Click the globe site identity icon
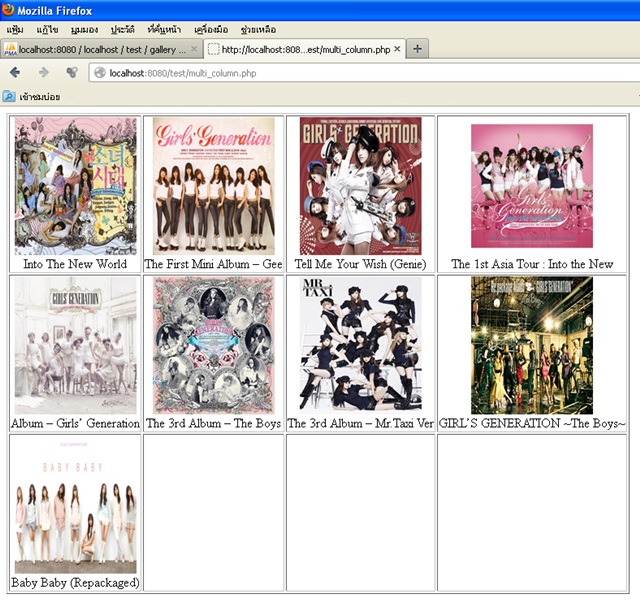This screenshot has width=640, height=602. click(100, 73)
